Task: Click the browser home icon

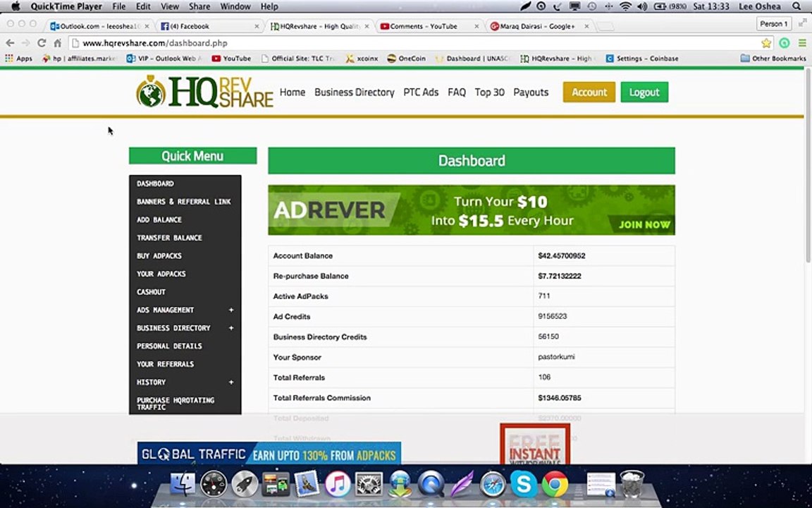Action: click(x=58, y=43)
